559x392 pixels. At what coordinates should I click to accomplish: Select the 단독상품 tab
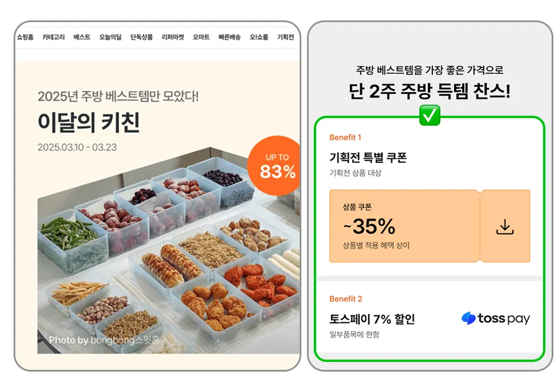pyautogui.click(x=141, y=37)
